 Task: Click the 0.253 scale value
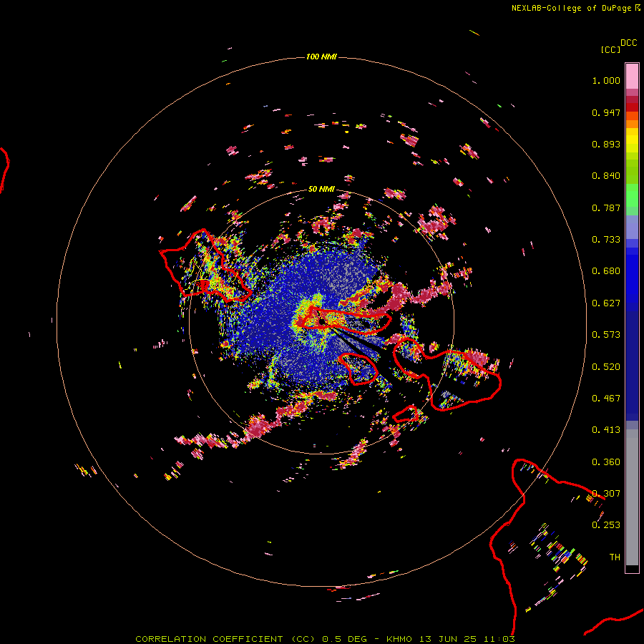click(x=606, y=525)
